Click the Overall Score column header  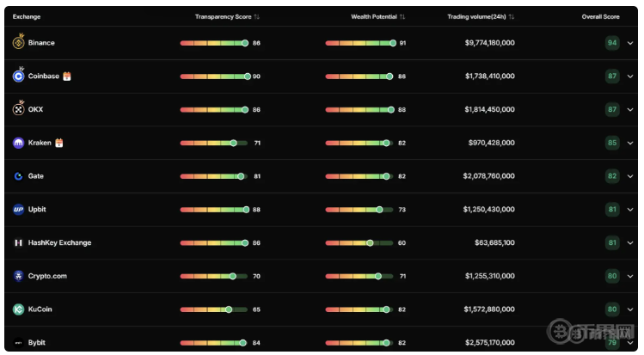600,17
